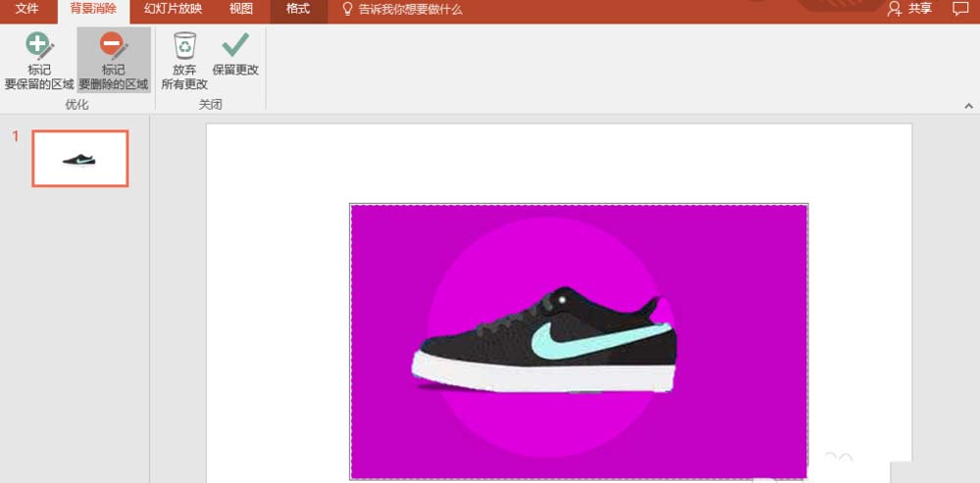980x483 pixels.
Task: Open the comments speech bubble icon
Action: click(959, 9)
